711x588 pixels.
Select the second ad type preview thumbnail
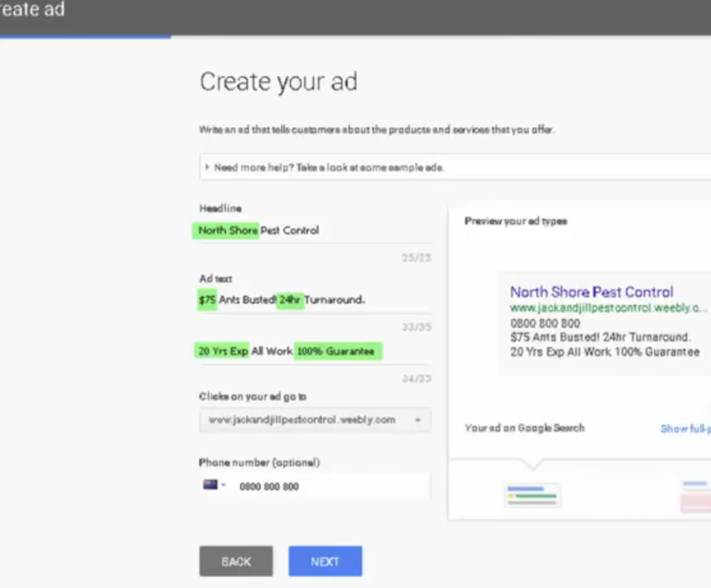[696, 496]
